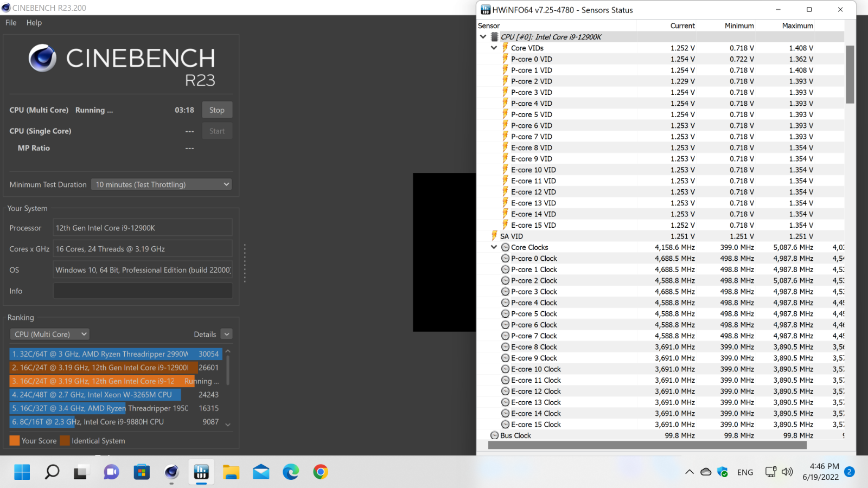Select the Intel Xeon W-3265M ranking entry
The height and width of the screenshot is (488, 868).
[x=116, y=395]
